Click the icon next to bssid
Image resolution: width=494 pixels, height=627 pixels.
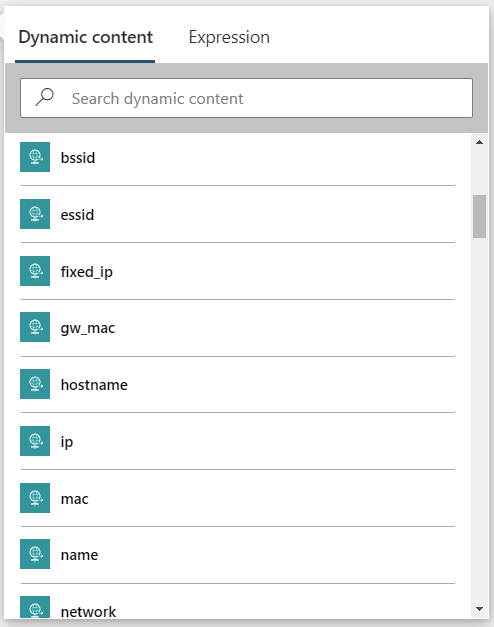pos(35,157)
